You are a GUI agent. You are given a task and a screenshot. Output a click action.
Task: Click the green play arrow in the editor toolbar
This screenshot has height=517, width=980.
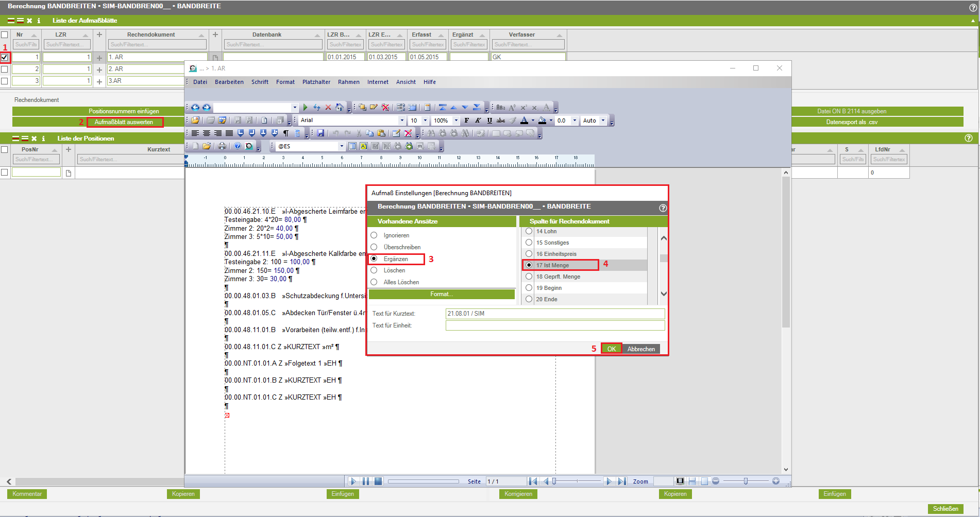[306, 107]
